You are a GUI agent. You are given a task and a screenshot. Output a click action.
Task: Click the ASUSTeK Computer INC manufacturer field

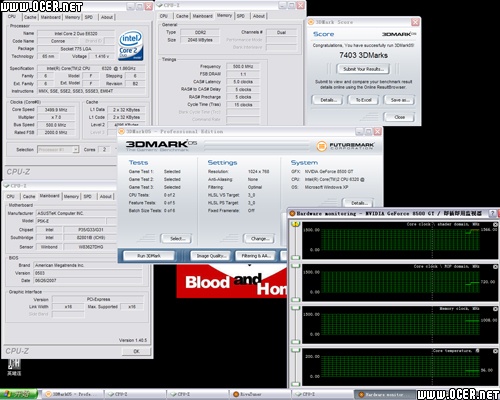77,213
